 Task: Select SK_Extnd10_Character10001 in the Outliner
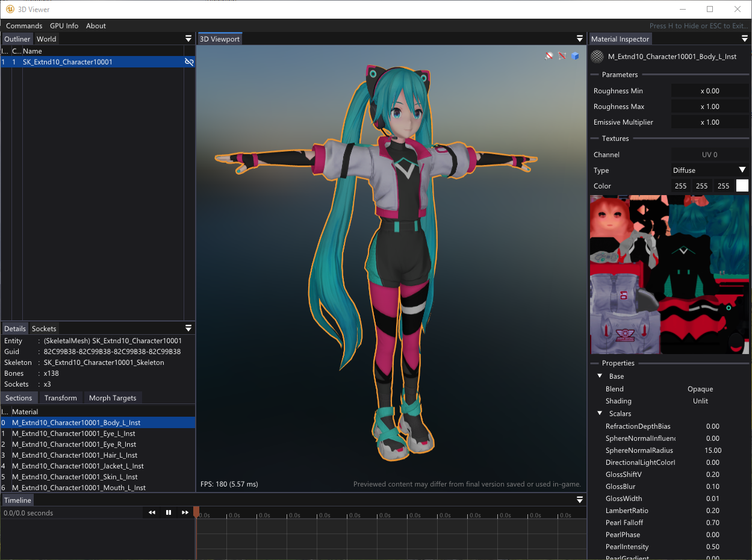(x=98, y=62)
